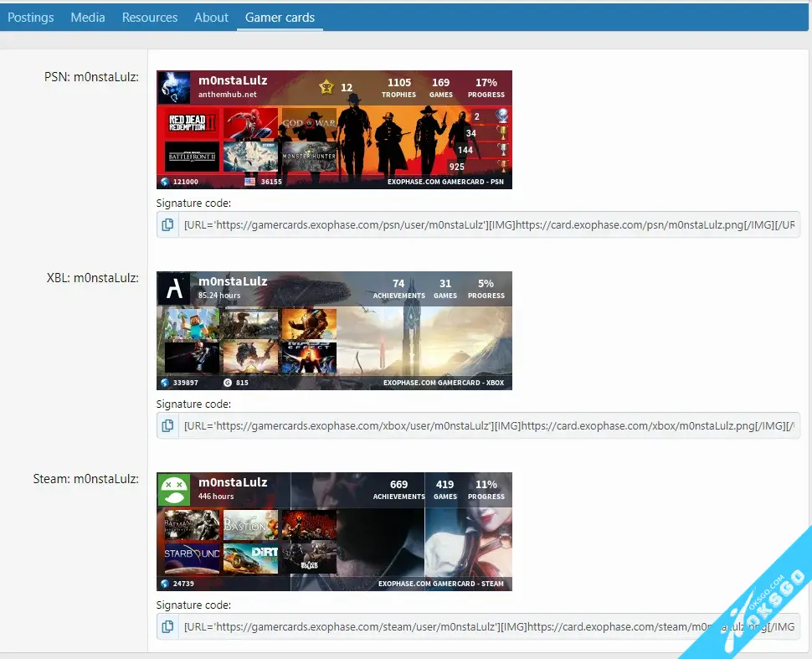Open the Red Dead Redemption II thumbnail
Screen dimensions: 812x659
[x=192, y=123]
